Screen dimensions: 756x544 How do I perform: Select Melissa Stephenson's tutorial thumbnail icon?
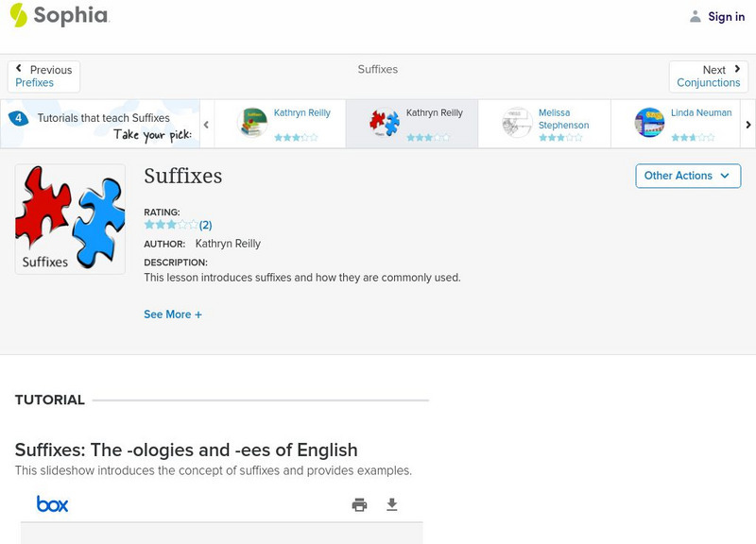coord(517,121)
